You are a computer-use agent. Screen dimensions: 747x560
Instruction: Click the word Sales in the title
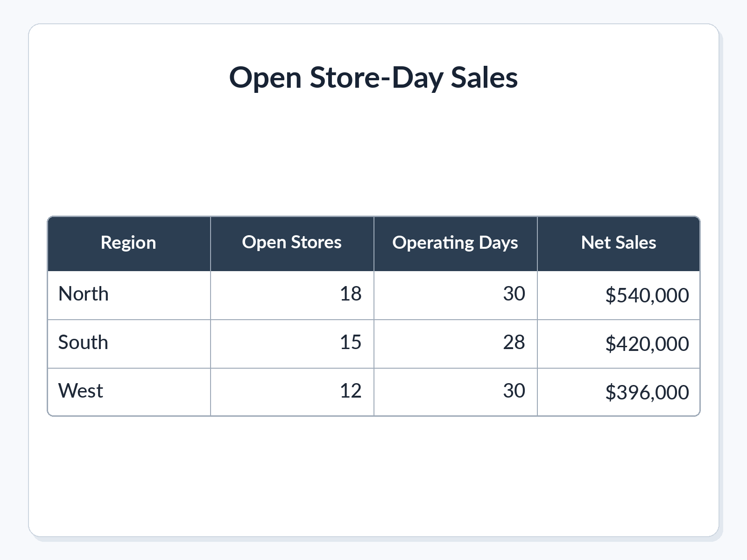pos(484,77)
